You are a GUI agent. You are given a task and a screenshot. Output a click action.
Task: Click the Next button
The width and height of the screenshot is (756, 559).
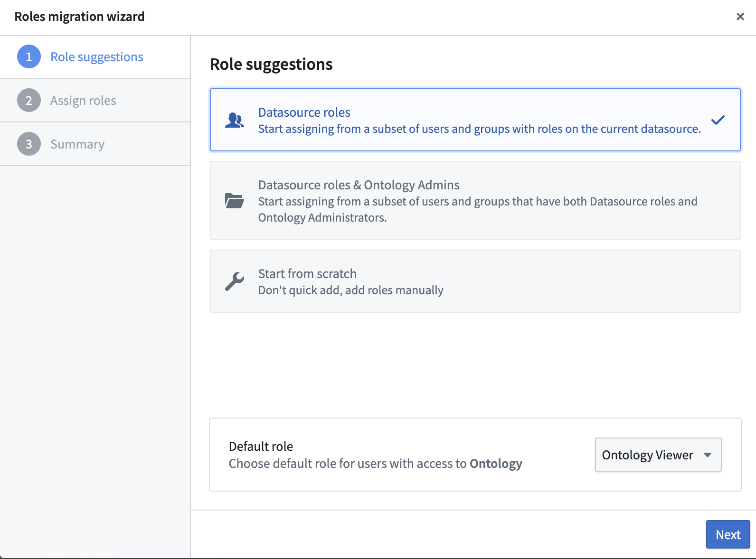click(728, 534)
